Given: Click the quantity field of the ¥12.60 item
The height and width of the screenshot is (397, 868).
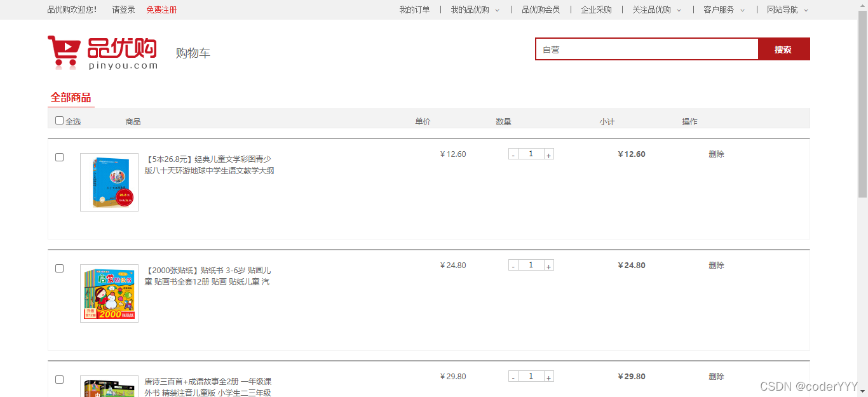Looking at the screenshot, I should [x=531, y=154].
